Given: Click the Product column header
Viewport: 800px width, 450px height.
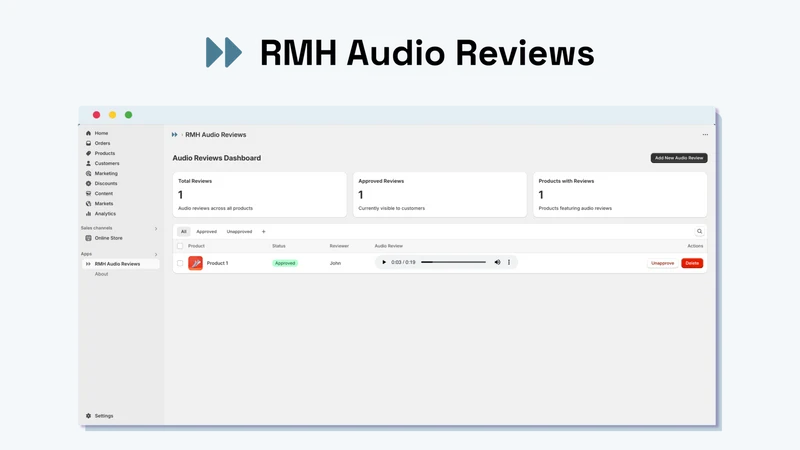Looking at the screenshot, I should coord(196,246).
